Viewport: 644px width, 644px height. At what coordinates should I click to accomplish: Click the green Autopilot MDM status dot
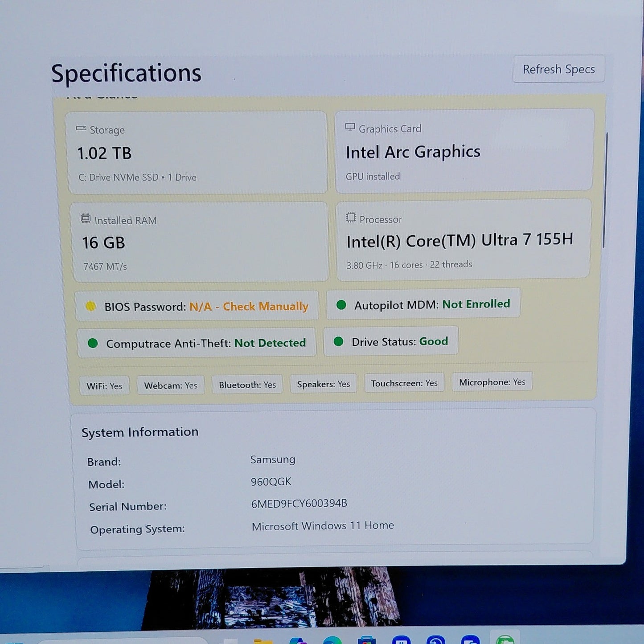[341, 305]
